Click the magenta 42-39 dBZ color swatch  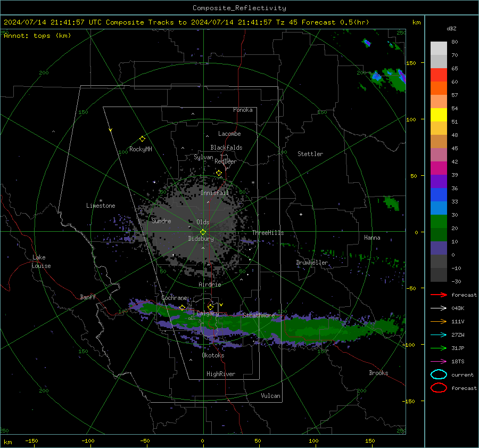click(439, 168)
